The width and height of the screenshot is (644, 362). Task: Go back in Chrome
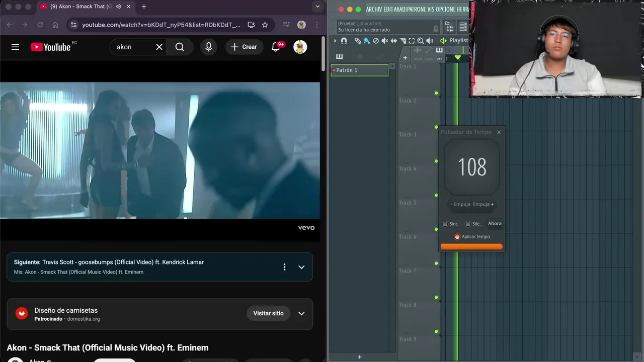click(x=9, y=25)
